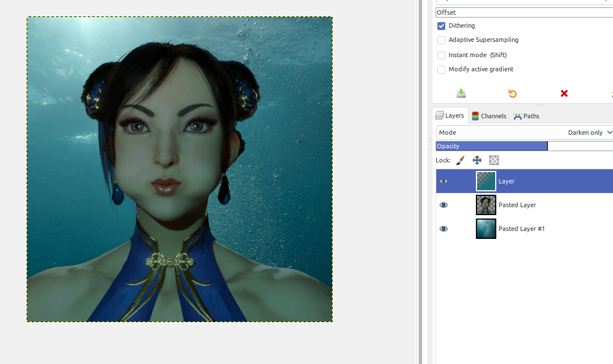The height and width of the screenshot is (364, 613).
Task: Click the underwater image on the canvas
Action: click(x=180, y=169)
